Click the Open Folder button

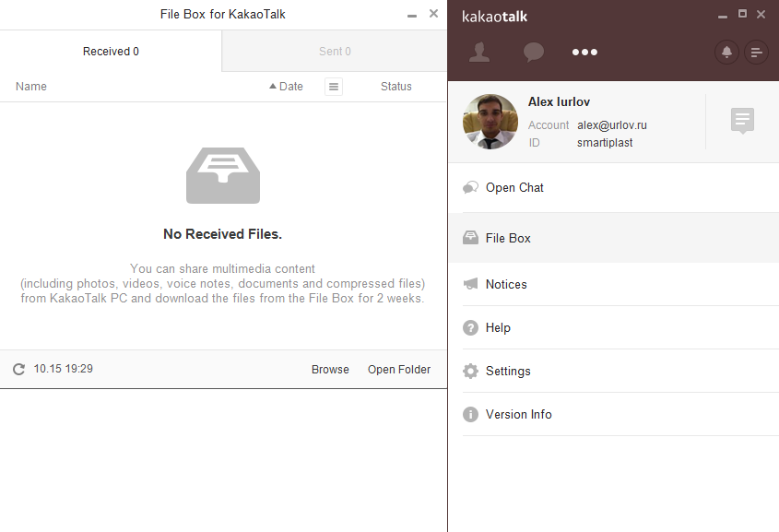[399, 370]
